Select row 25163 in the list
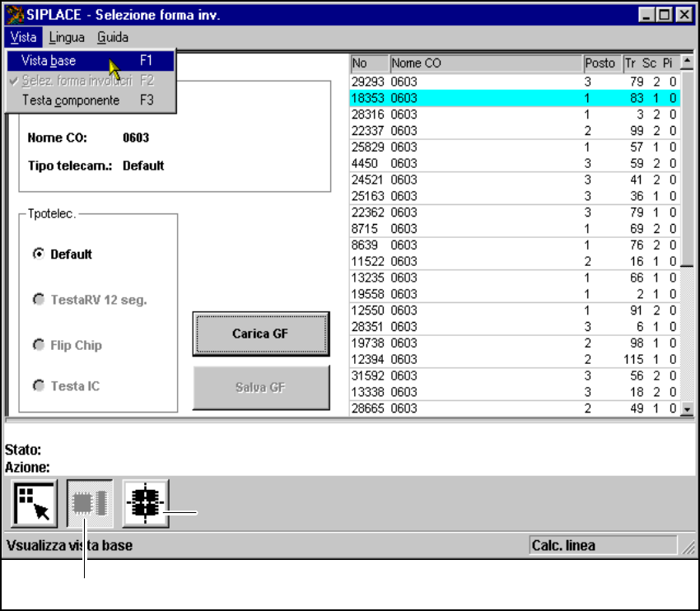The height and width of the screenshot is (611, 700). 515,196
